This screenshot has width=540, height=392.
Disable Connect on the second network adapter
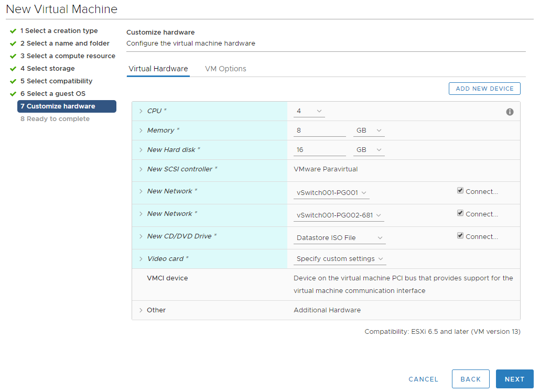point(460,213)
